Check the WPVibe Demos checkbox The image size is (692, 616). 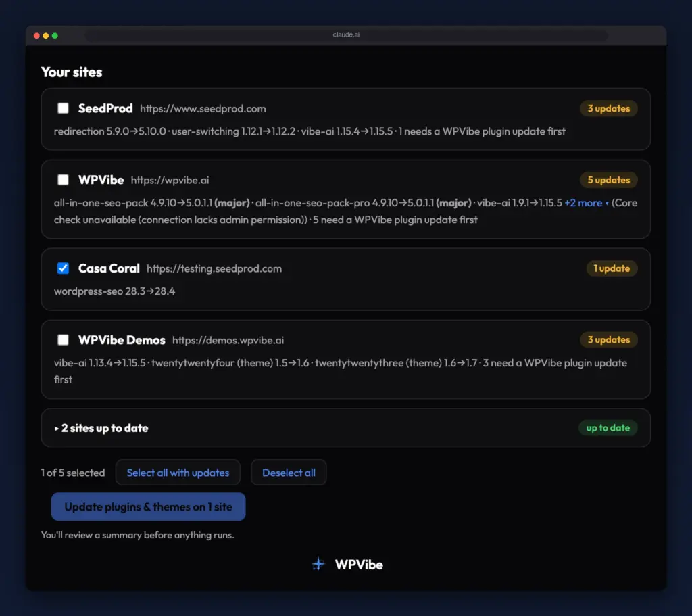[63, 339]
